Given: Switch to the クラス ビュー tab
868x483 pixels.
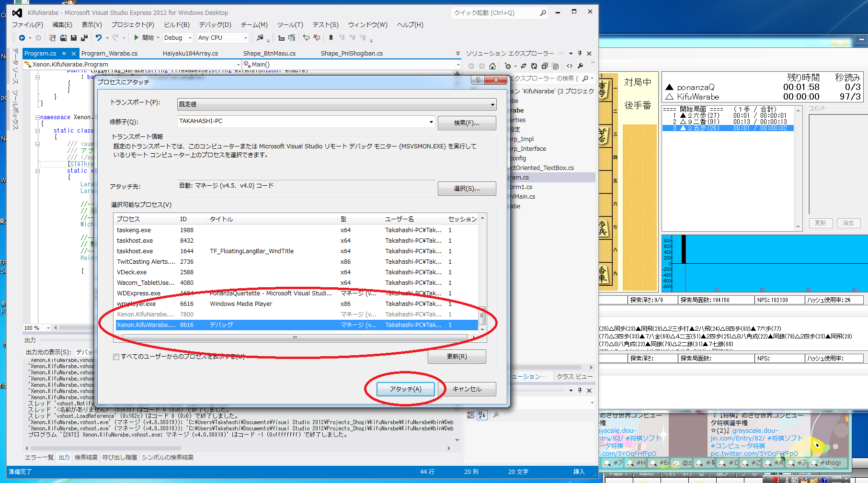Looking at the screenshot, I should 574,377.
